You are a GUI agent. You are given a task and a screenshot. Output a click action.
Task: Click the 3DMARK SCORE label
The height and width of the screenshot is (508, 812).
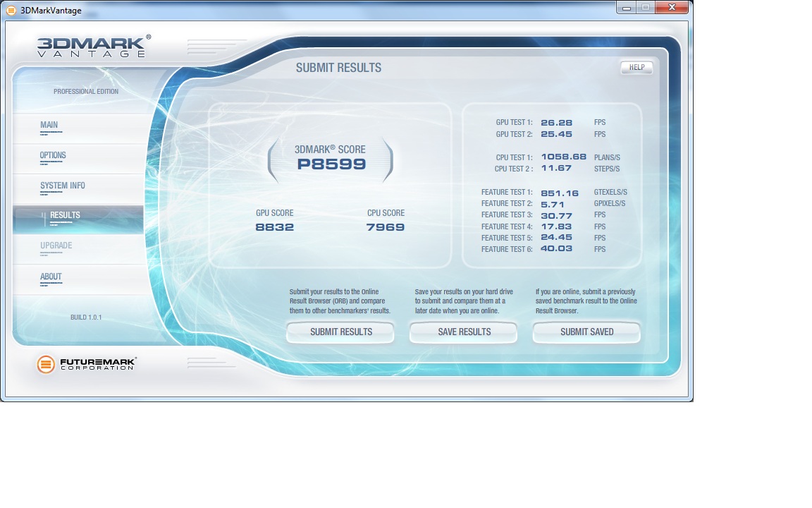330,150
